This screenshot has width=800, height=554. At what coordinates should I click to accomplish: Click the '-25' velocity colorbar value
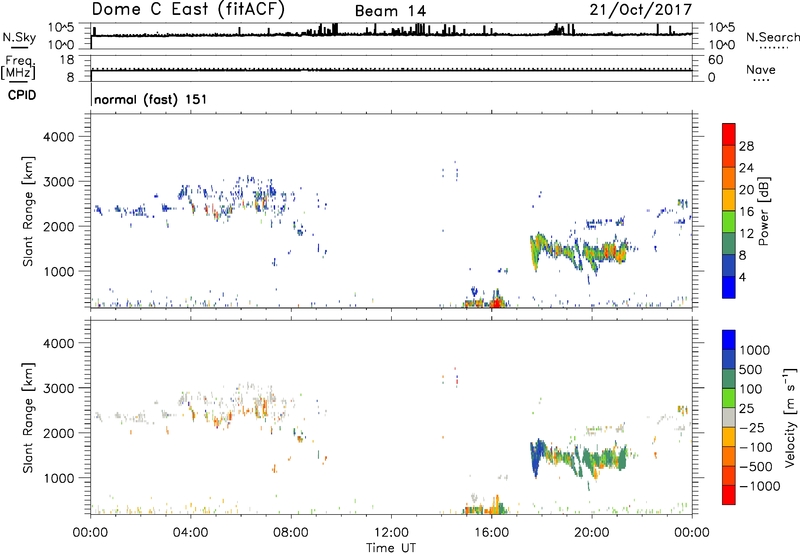pos(752,428)
